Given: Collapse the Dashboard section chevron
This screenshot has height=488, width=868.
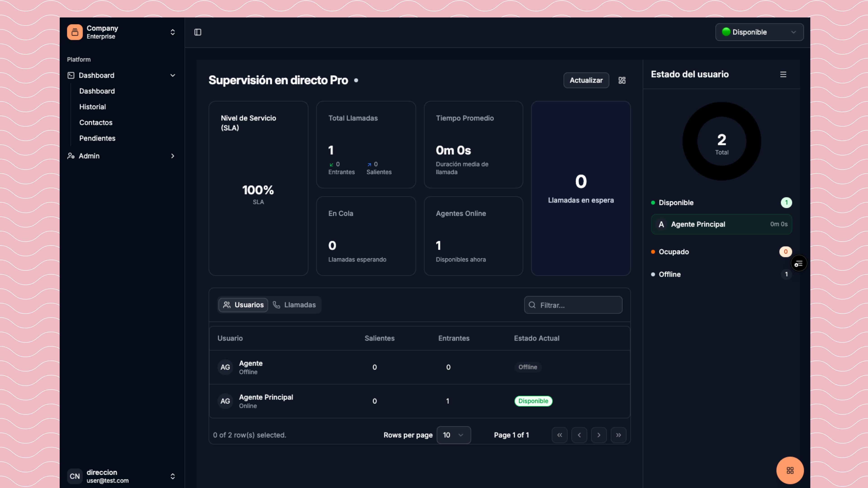Looking at the screenshot, I should click(x=172, y=75).
